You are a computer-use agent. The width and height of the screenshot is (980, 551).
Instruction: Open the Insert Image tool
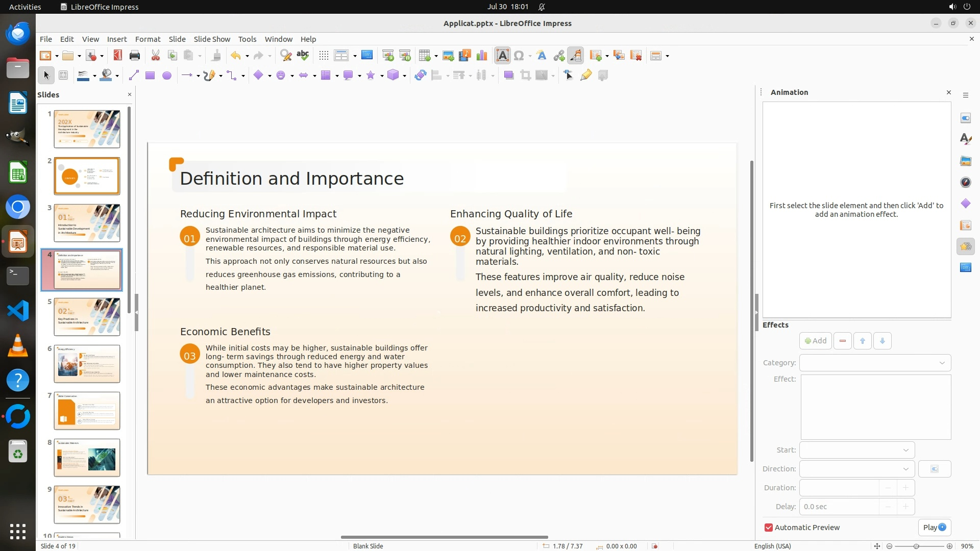448,56
